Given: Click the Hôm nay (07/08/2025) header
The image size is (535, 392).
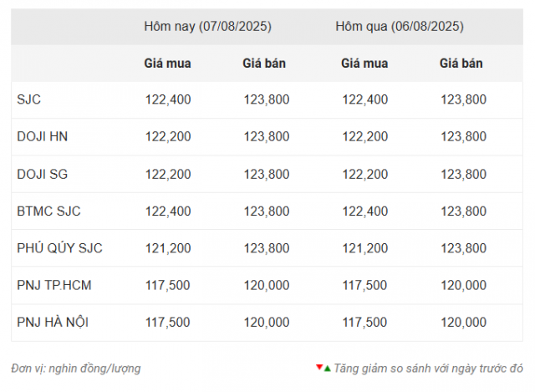Looking at the screenshot, I should (x=208, y=27).
